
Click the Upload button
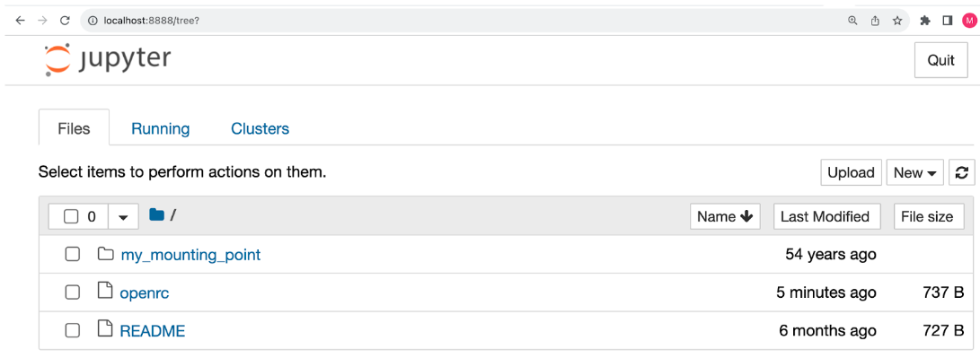(x=851, y=172)
